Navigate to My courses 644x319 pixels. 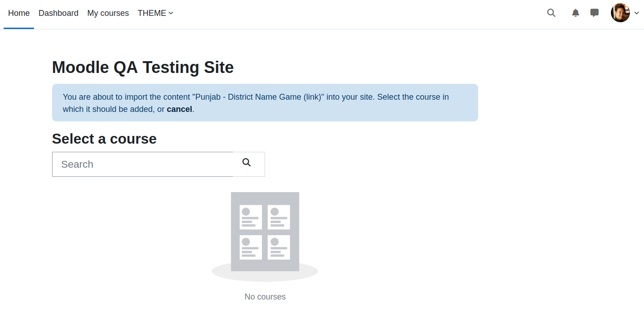click(x=108, y=13)
